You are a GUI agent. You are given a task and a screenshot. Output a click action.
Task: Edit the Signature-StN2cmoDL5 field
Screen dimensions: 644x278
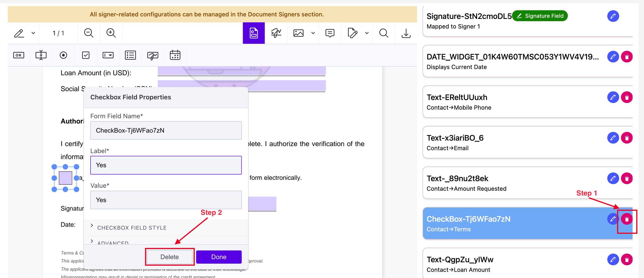[613, 16]
